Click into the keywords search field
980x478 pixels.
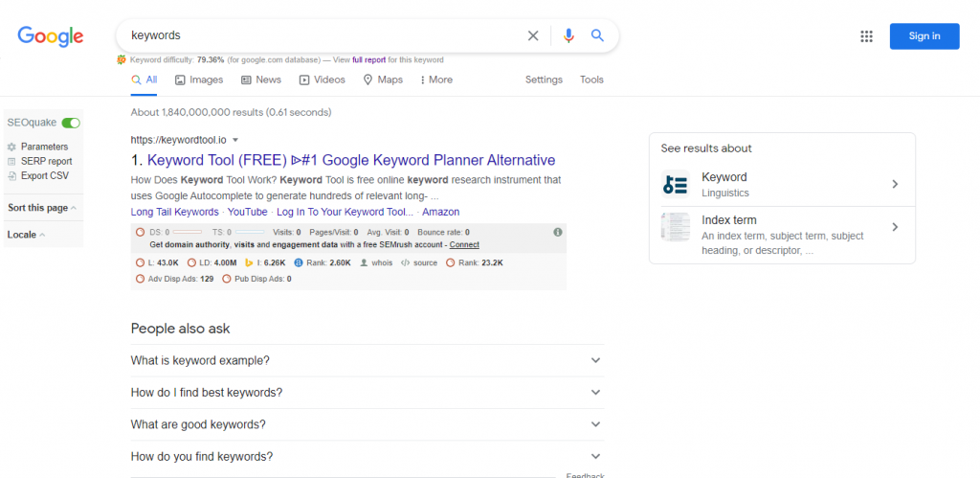click(x=322, y=35)
